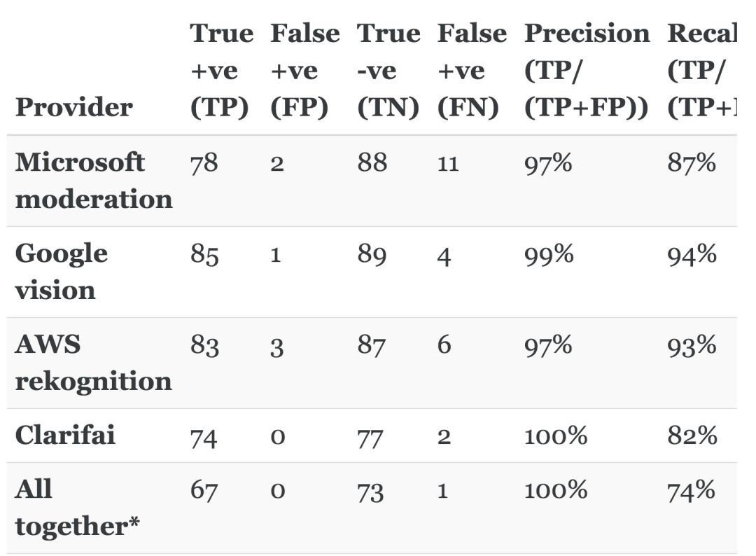Select the "Microsoft moderation" row label

94,180
